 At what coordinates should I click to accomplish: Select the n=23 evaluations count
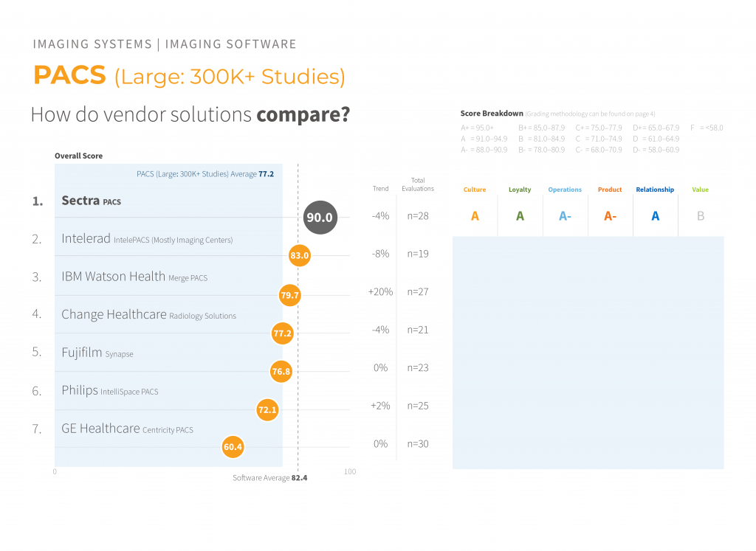[x=418, y=368]
